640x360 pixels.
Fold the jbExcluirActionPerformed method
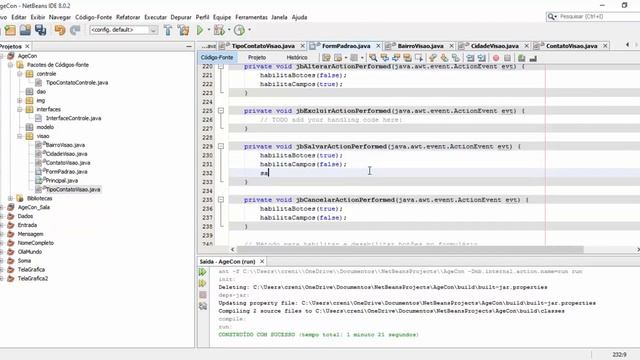pos(221,111)
